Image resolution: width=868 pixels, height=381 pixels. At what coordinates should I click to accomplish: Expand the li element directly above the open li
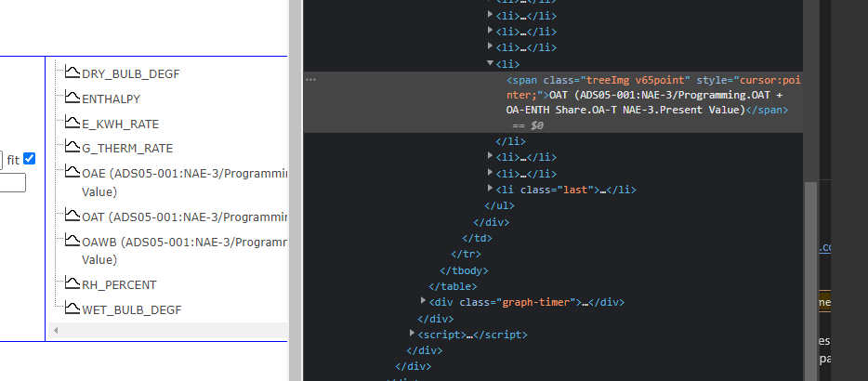(x=490, y=46)
